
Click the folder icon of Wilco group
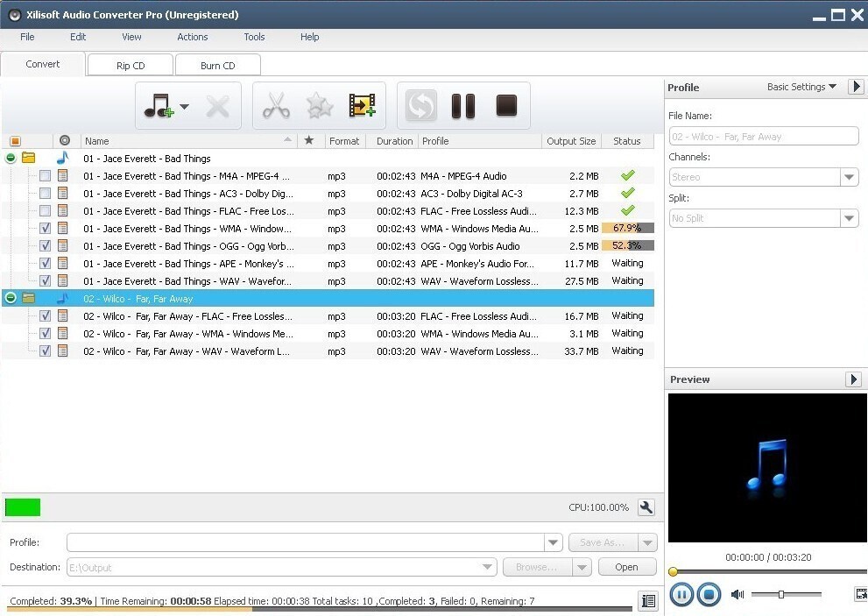point(28,298)
